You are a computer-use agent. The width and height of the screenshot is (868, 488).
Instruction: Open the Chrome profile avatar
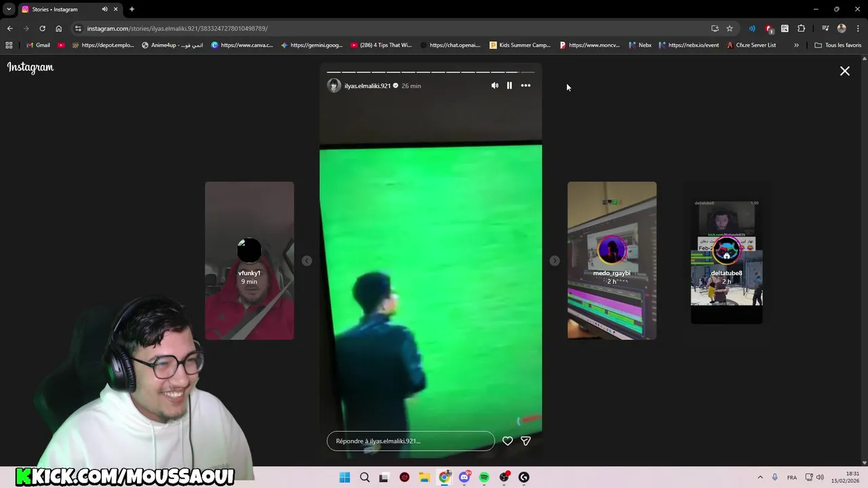pyautogui.click(x=842, y=28)
